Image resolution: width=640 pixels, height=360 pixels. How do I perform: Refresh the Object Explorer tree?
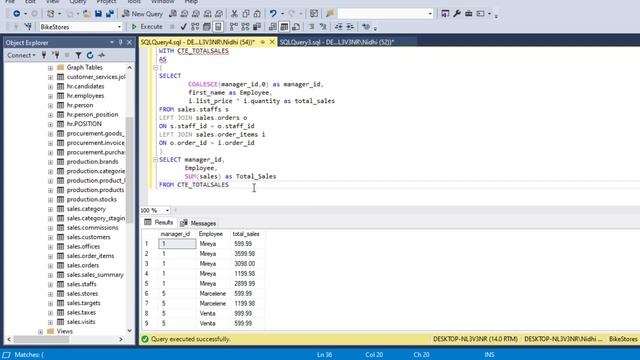click(90, 55)
